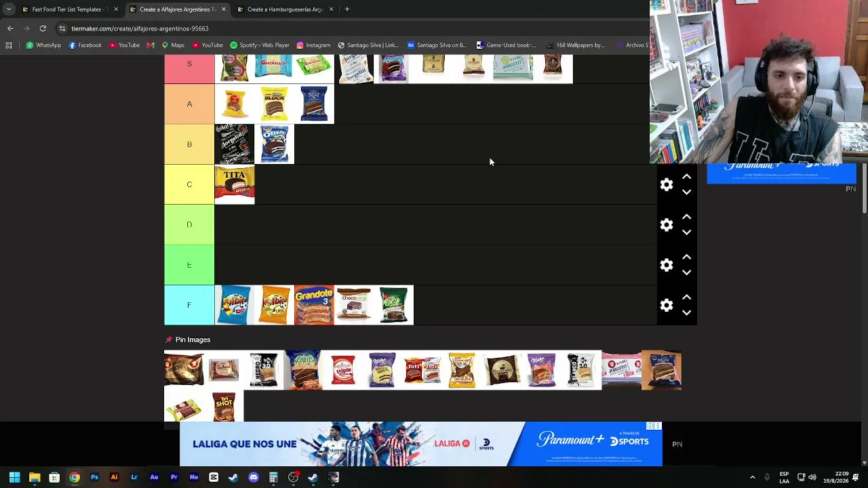Toggle the Pin Images option
Viewport: 868px width, 488px height.
(188, 340)
